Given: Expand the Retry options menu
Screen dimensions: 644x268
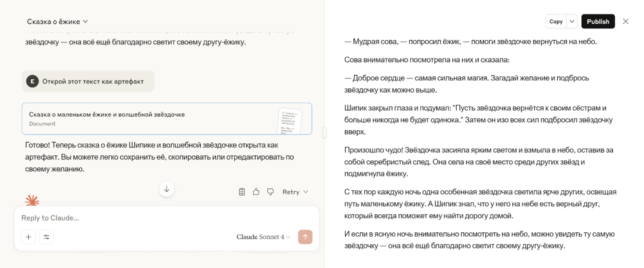Looking at the screenshot, I should click(295, 192).
